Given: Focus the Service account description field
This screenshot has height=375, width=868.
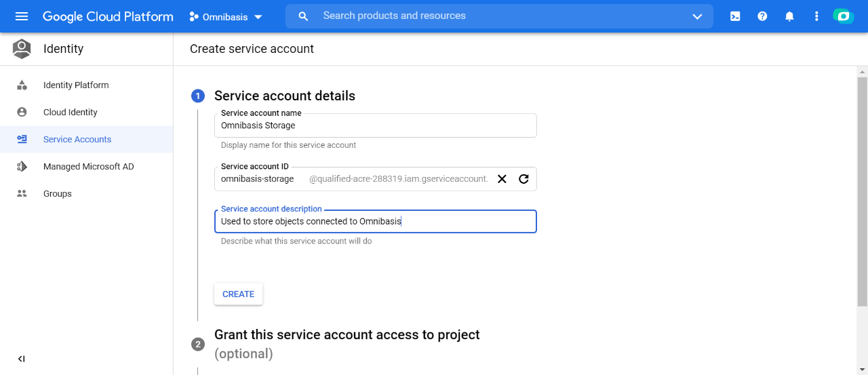Looking at the screenshot, I should point(375,222).
